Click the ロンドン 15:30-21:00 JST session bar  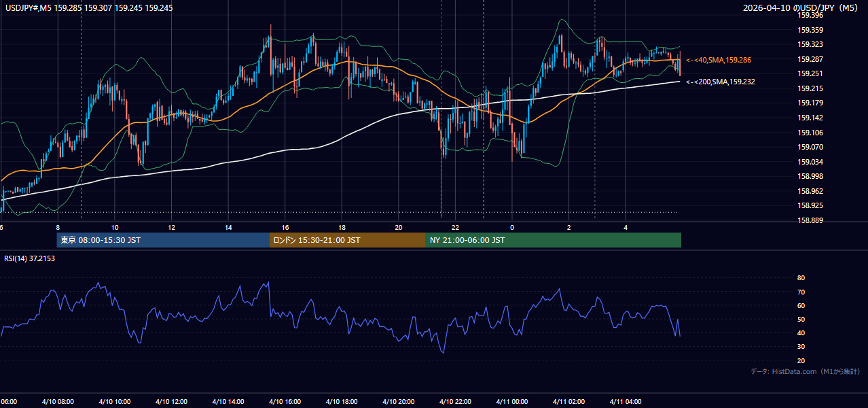pyautogui.click(x=348, y=240)
